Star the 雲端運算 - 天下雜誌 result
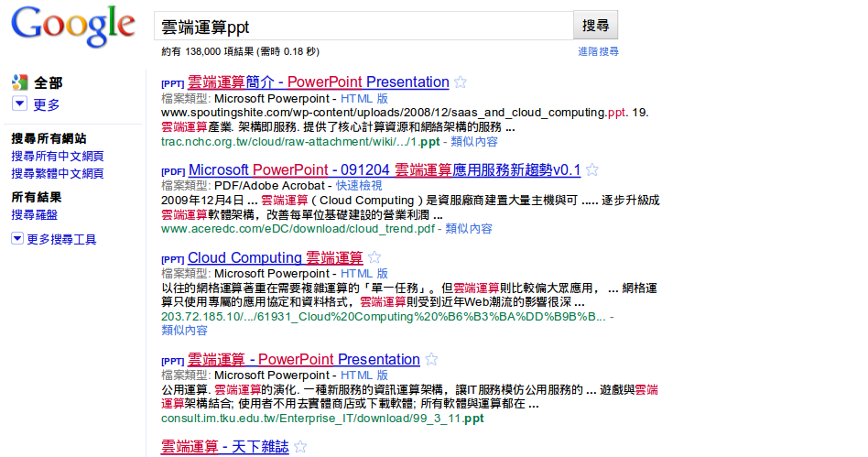The image size is (868, 457). pyautogui.click(x=300, y=447)
